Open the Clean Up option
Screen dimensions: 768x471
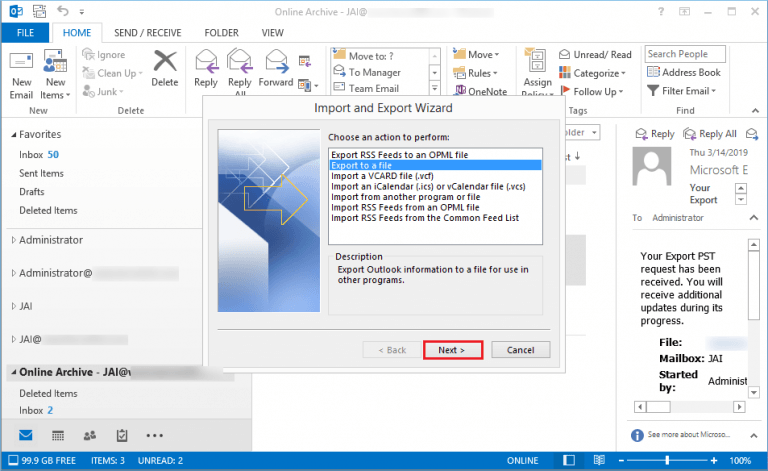[113, 73]
